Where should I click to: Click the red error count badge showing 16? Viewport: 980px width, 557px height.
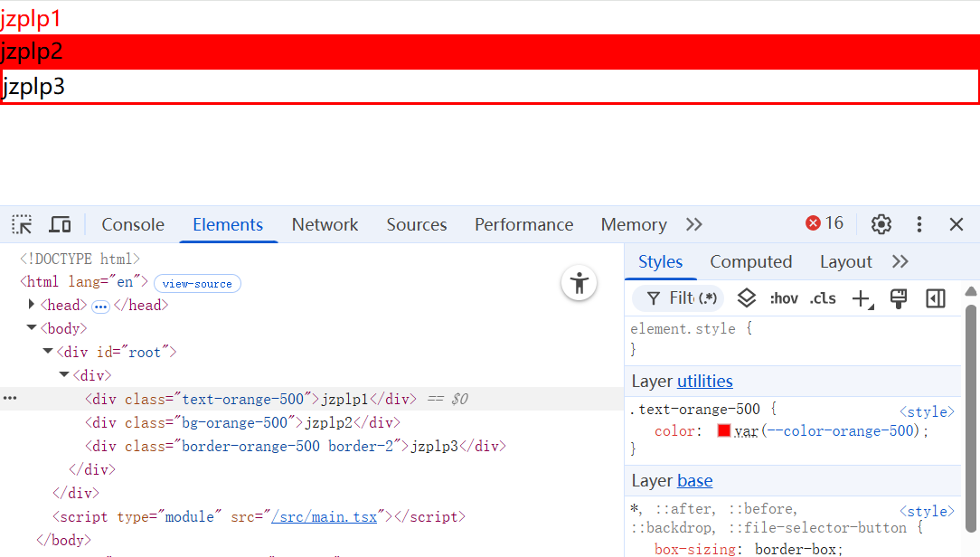825,223
